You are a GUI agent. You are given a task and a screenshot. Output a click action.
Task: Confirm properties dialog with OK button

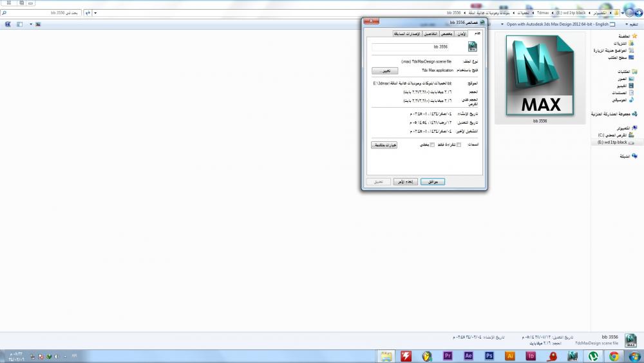(x=433, y=182)
